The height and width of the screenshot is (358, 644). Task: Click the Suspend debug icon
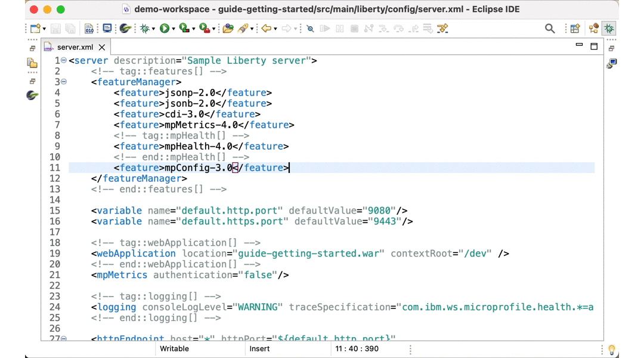pyautogui.click(x=340, y=29)
